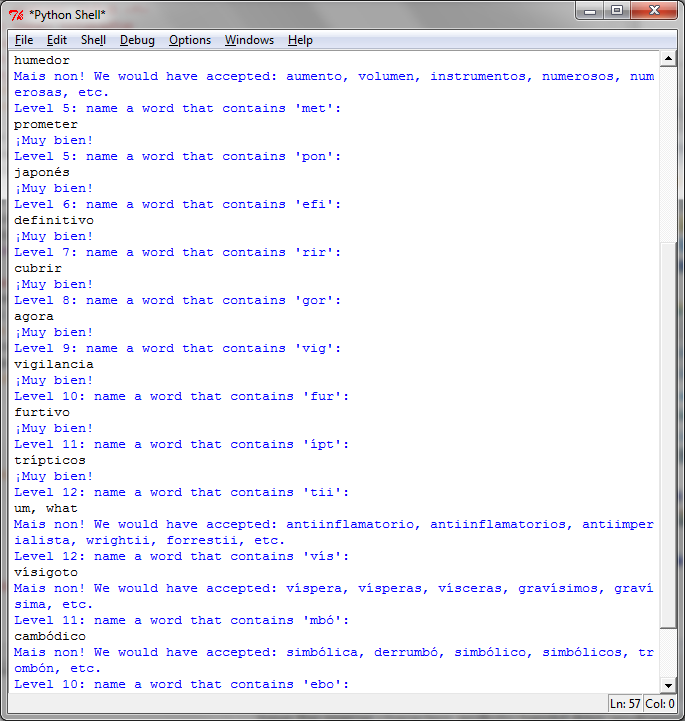Click the answer 'agora'
This screenshot has height=721, width=685.
(34, 316)
